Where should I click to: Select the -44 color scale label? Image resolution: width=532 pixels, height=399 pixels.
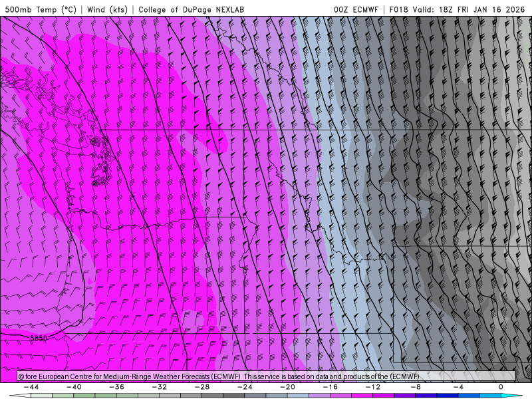tap(31, 387)
